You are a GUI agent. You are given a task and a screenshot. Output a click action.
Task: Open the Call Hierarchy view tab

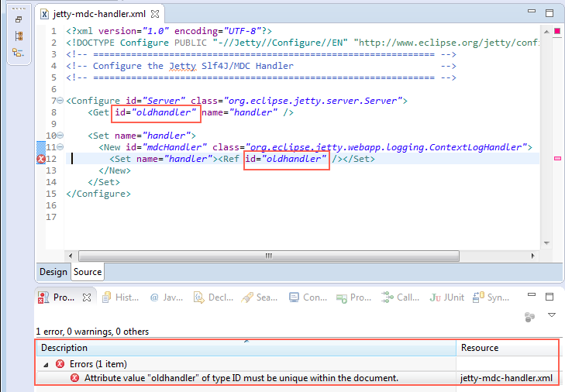[401, 297]
